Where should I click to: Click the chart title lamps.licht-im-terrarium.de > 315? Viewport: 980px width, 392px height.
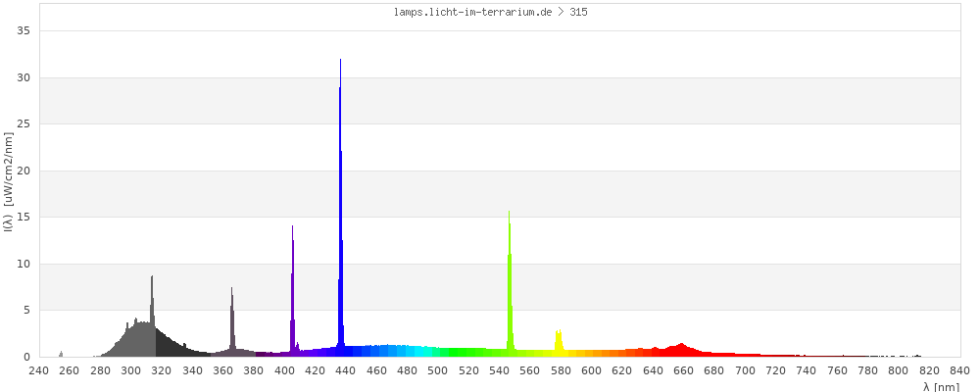point(491,12)
